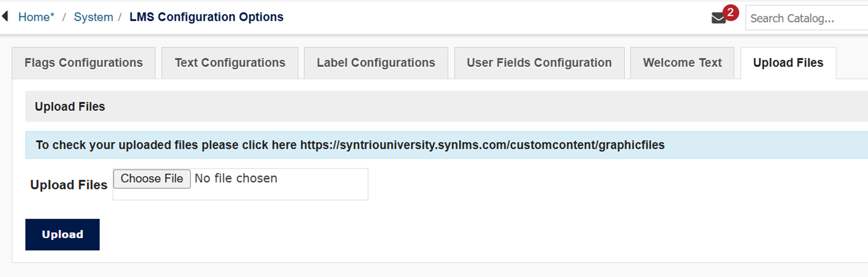This screenshot has height=277, width=868.
Task: Focus the Search Catalog input field
Action: click(804, 18)
